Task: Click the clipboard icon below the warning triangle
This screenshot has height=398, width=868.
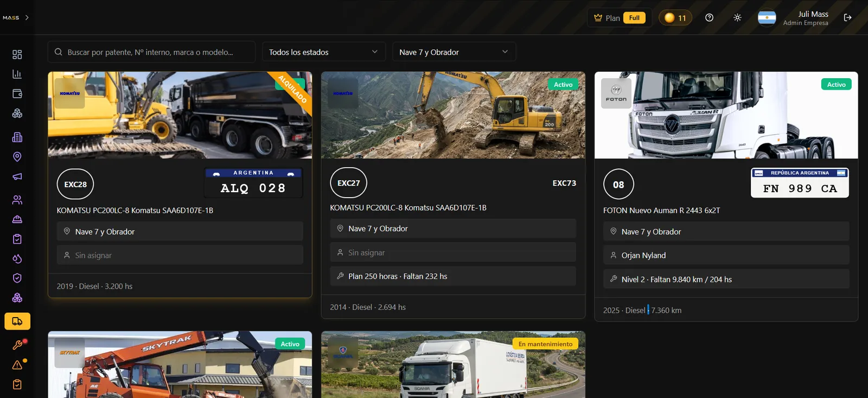Action: pyautogui.click(x=17, y=384)
